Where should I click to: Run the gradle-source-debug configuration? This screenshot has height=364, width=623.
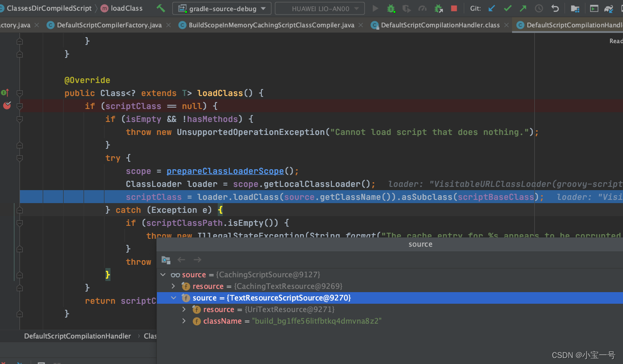pos(376,8)
